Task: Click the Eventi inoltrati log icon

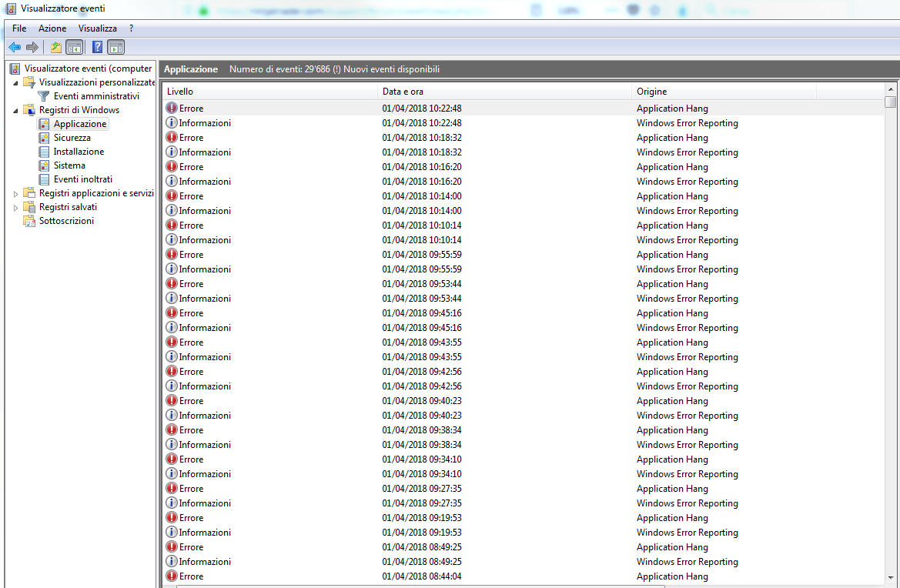Action: (44, 179)
